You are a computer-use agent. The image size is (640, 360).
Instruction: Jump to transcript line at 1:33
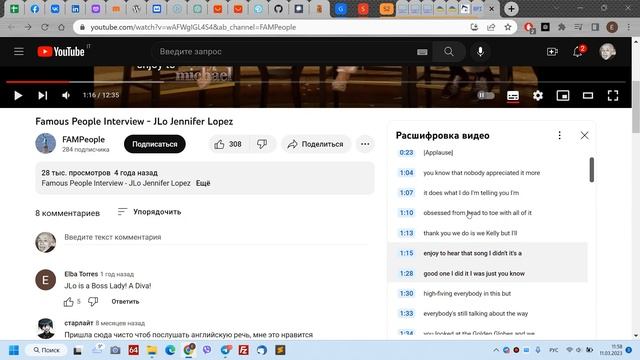click(407, 313)
